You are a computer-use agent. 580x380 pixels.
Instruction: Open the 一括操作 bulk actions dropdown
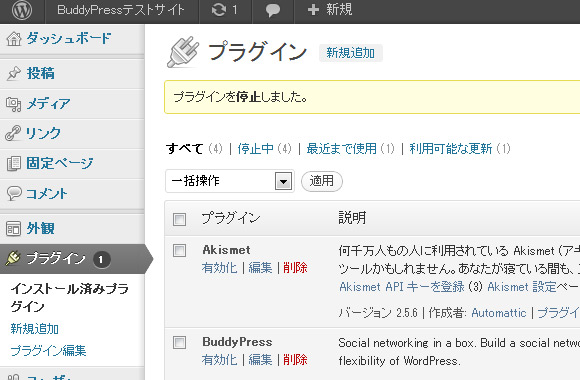pos(230,181)
